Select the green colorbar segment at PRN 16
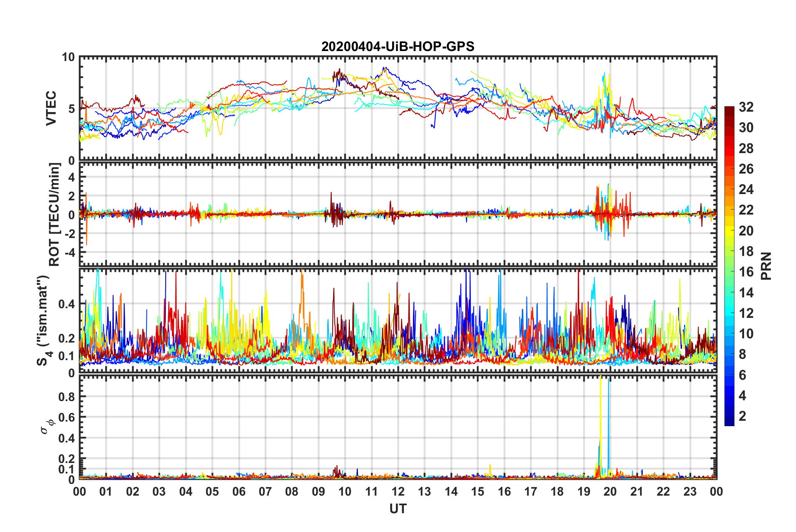Screen dimensions: 796x532 [x=729, y=272]
